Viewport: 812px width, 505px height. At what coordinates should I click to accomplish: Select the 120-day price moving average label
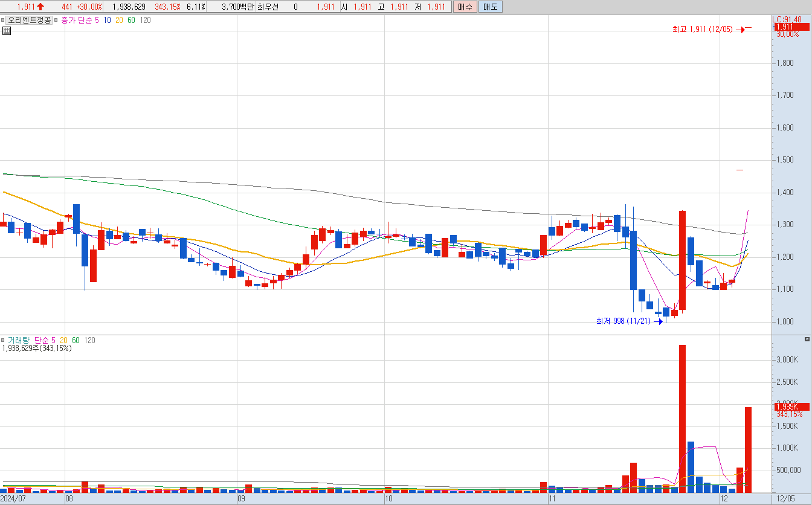[x=145, y=20]
